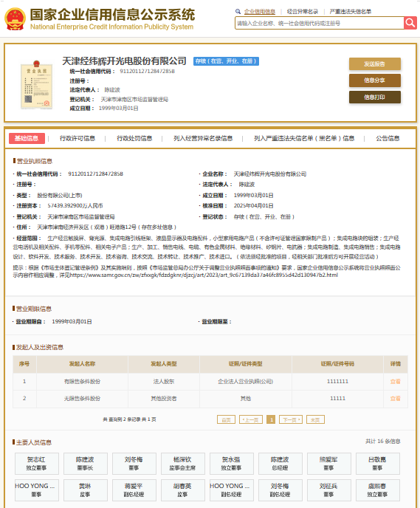Click the 主要人员信息 section heading
The image size is (420, 508).
(x=34, y=442)
